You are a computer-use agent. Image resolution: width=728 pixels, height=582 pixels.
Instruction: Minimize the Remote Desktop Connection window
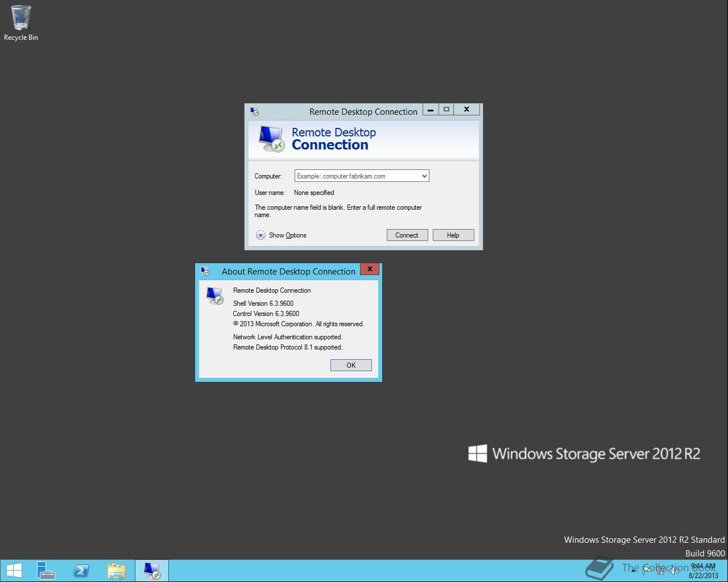pyautogui.click(x=431, y=109)
